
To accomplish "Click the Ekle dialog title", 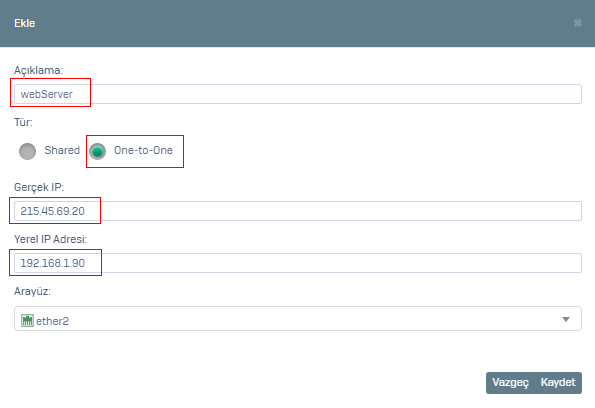I will (x=25, y=23).
